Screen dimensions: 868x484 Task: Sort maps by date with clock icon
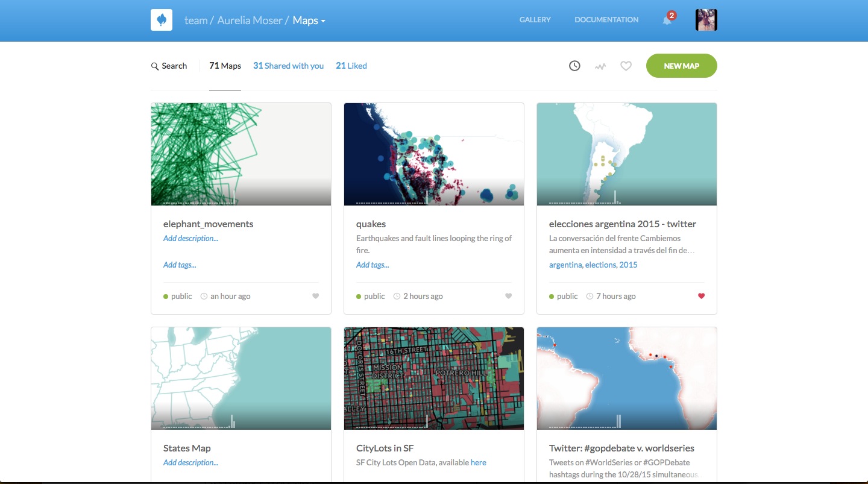click(x=574, y=66)
